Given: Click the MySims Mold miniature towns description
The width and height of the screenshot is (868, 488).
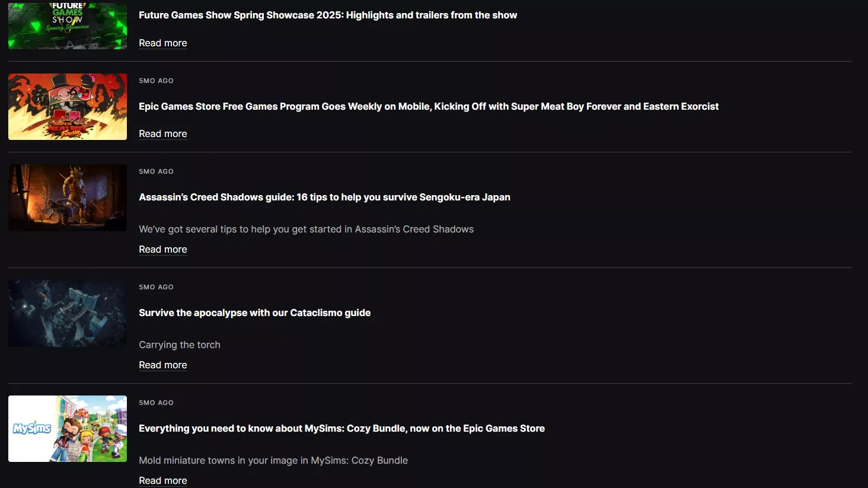Looking at the screenshot, I should [273, 460].
